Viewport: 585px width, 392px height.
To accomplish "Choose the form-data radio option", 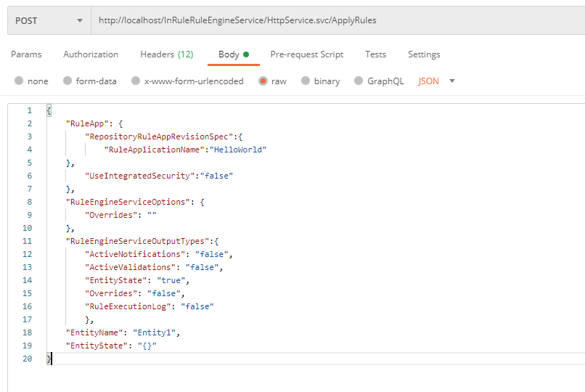I will tap(67, 81).
